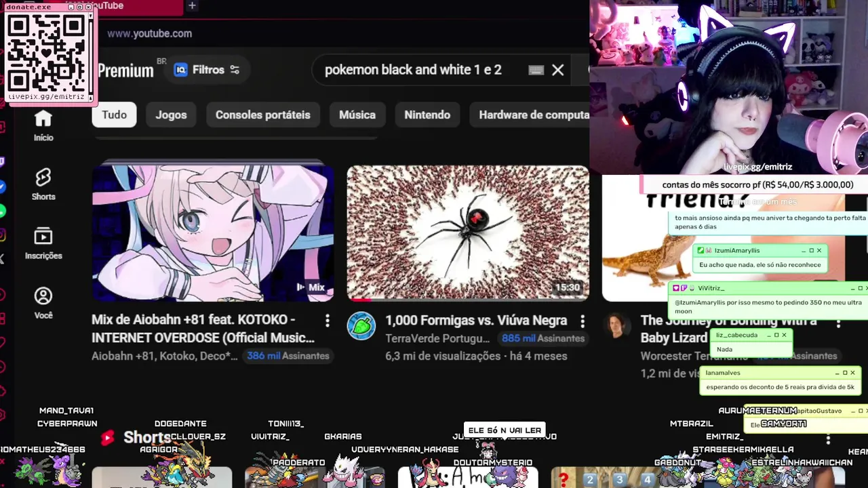Select the Consoles portáteis filter chip
Viewport: 868px width, 488px height.
pyautogui.click(x=262, y=115)
